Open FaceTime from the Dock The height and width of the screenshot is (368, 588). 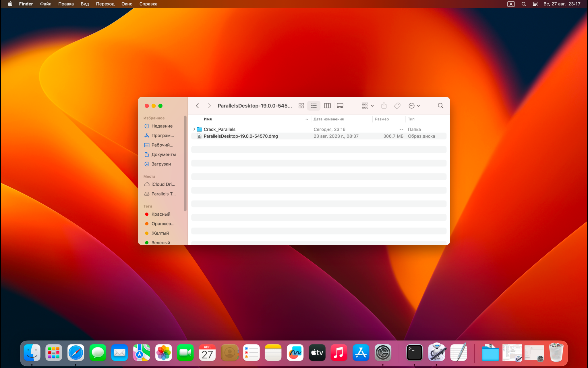[185, 352]
